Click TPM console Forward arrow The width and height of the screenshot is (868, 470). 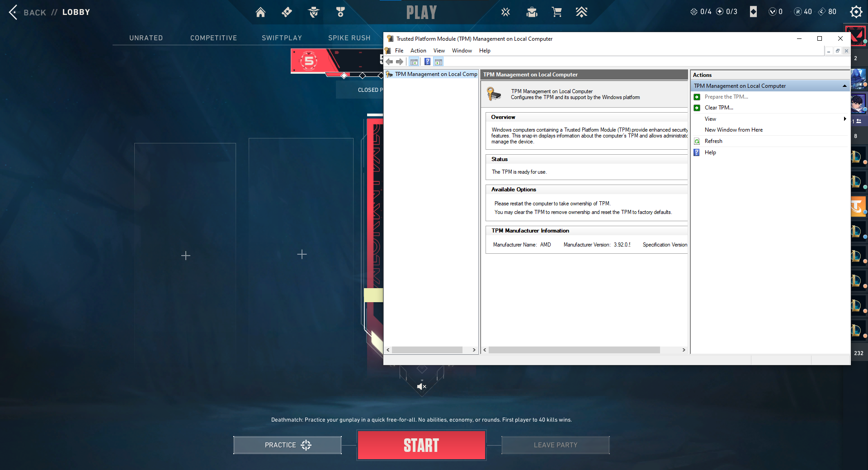pos(399,62)
